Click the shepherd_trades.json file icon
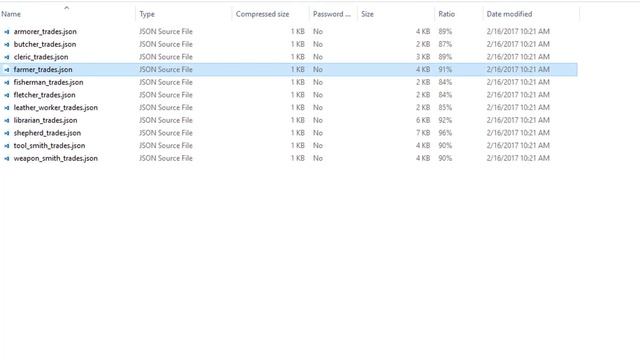The image size is (640, 360). [x=7, y=133]
